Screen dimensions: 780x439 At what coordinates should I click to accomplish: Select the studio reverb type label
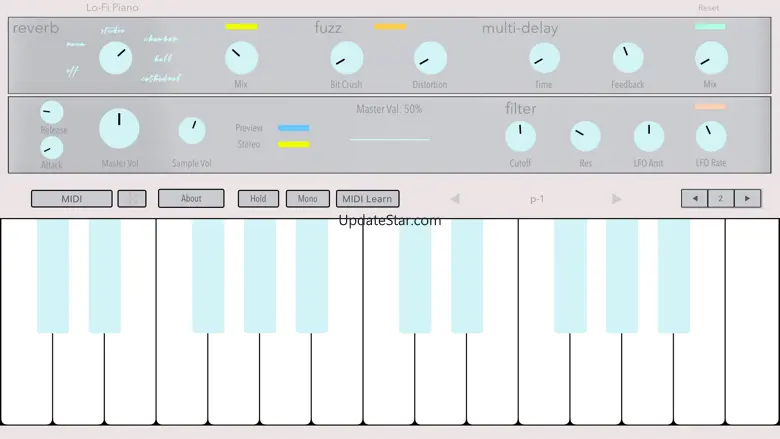113,31
